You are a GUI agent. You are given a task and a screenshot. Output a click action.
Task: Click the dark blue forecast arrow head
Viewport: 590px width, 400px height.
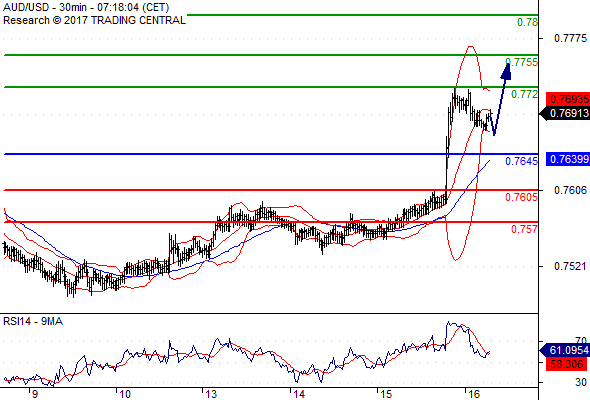click(x=506, y=71)
